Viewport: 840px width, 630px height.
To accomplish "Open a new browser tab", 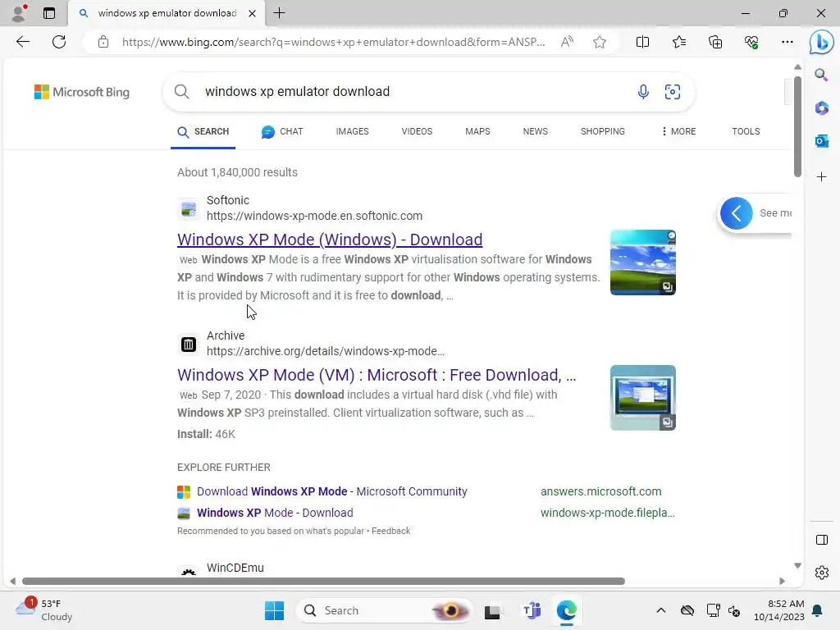I will click(279, 13).
